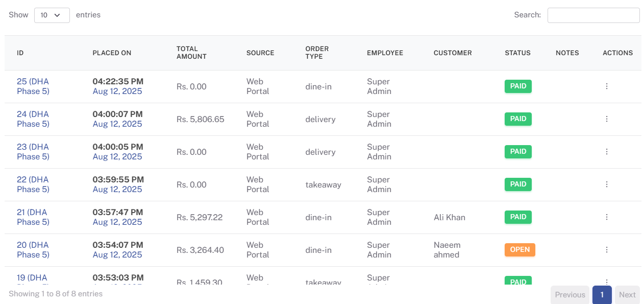
Task: Click 'Showing 1 to 8 of 8 entries' text
Action: [56, 294]
